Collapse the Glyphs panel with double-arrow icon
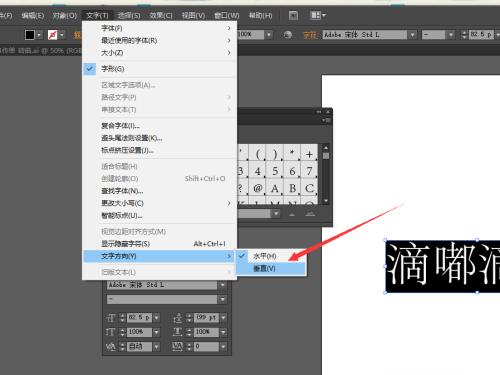The height and width of the screenshot is (375, 500). click(319, 112)
